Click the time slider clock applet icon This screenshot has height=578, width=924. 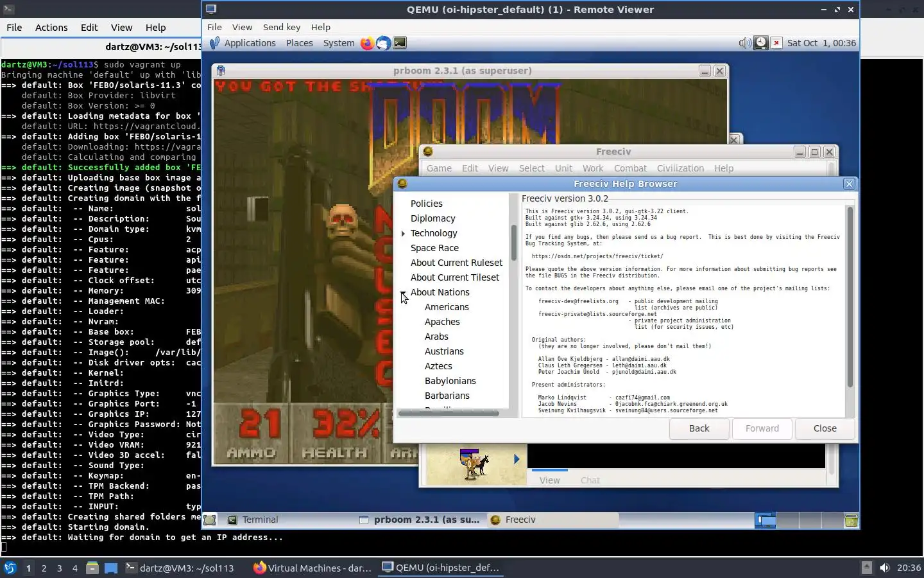[x=760, y=43]
